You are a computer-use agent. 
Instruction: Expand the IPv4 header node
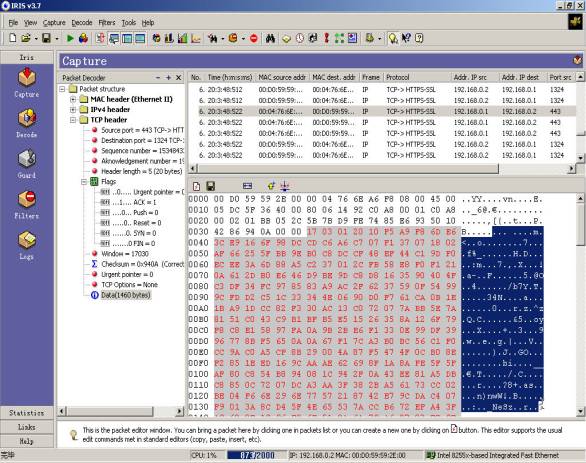tap(73, 109)
